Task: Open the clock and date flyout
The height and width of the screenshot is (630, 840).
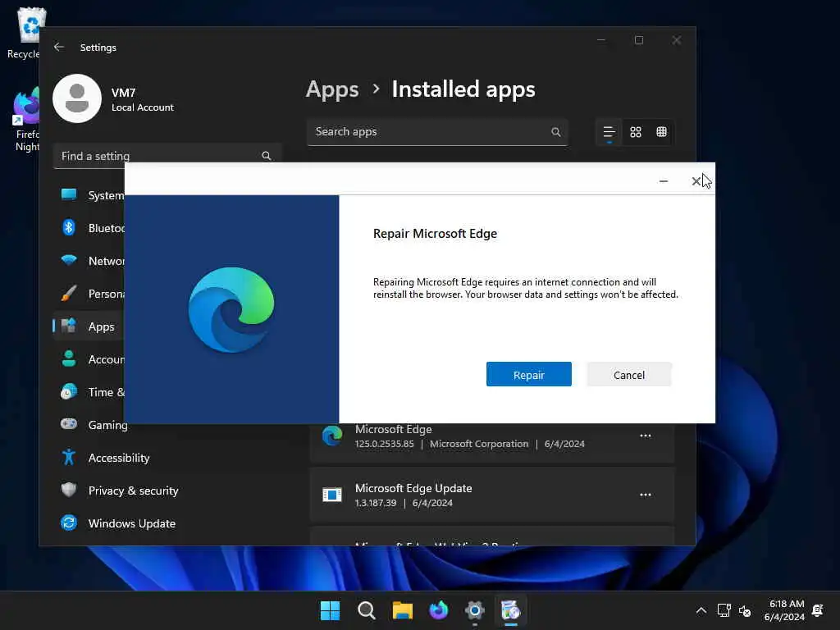Action: point(784,610)
